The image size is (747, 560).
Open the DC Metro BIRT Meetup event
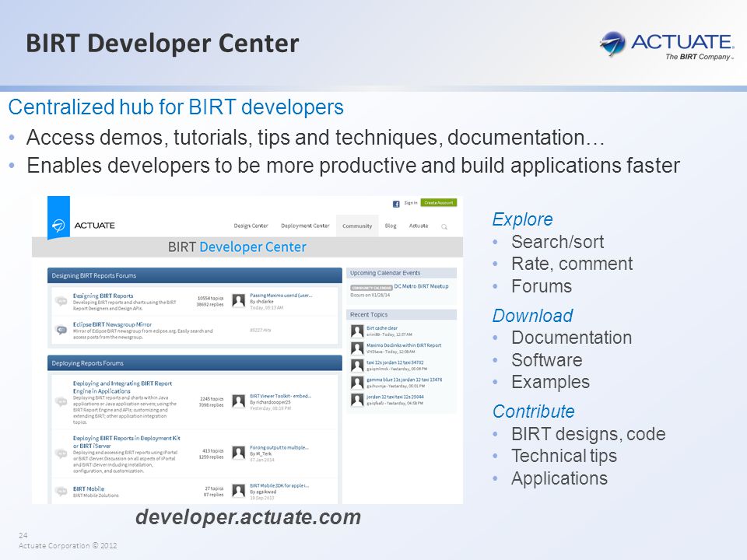(x=421, y=286)
